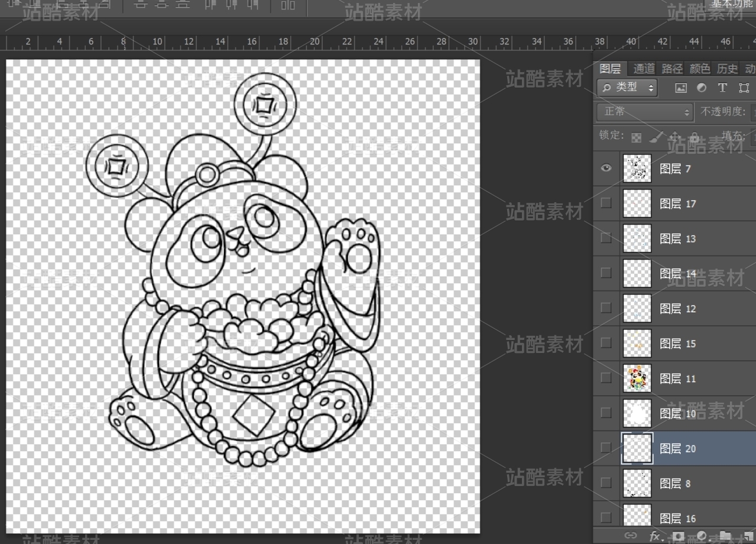Select the 图层 20 thumbnail
756x544 pixels.
pyautogui.click(x=637, y=448)
